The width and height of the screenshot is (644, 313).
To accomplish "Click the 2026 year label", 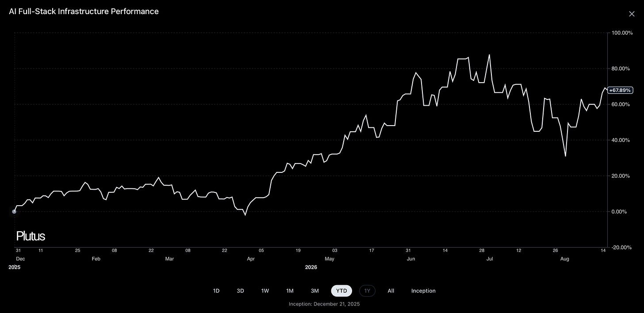I will click(x=311, y=267).
